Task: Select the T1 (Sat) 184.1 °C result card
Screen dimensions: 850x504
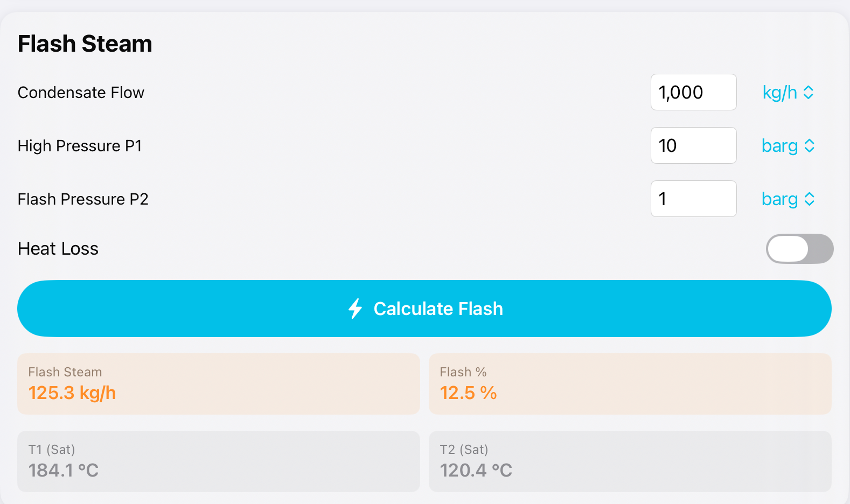Action: (x=218, y=461)
